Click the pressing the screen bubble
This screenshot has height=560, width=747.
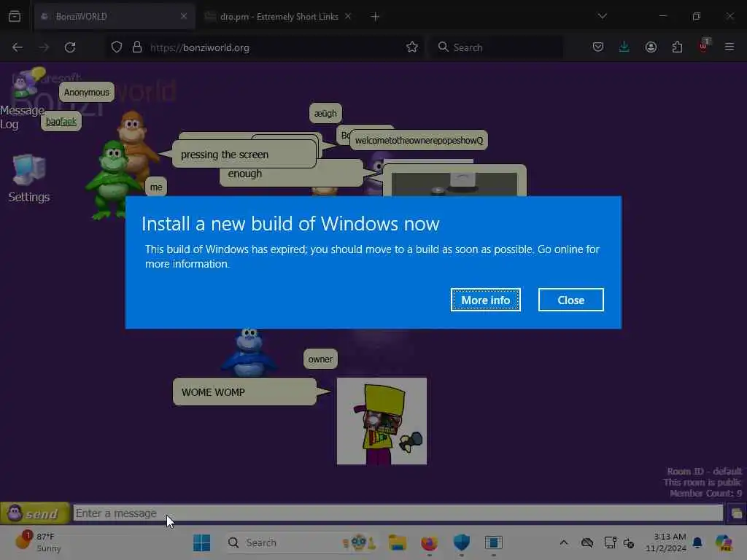tap(244, 155)
